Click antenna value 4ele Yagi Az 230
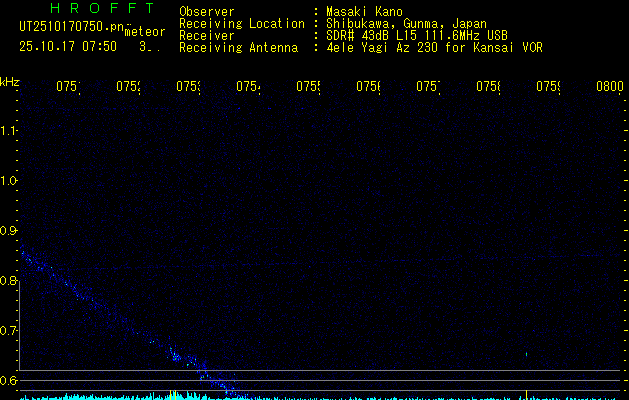Image resolution: width=629 pixels, height=400 pixels. click(382, 48)
